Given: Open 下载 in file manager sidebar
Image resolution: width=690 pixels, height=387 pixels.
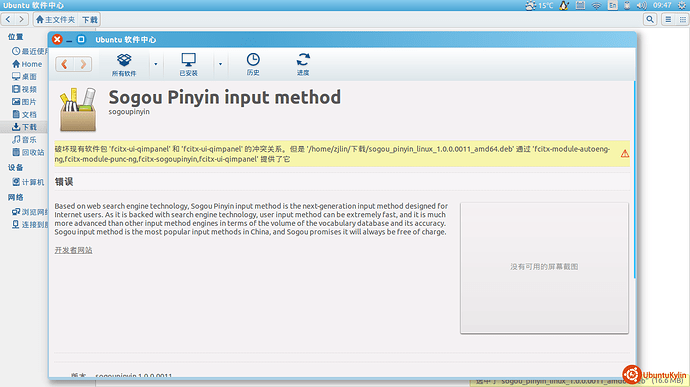Looking at the screenshot, I should pos(24,127).
